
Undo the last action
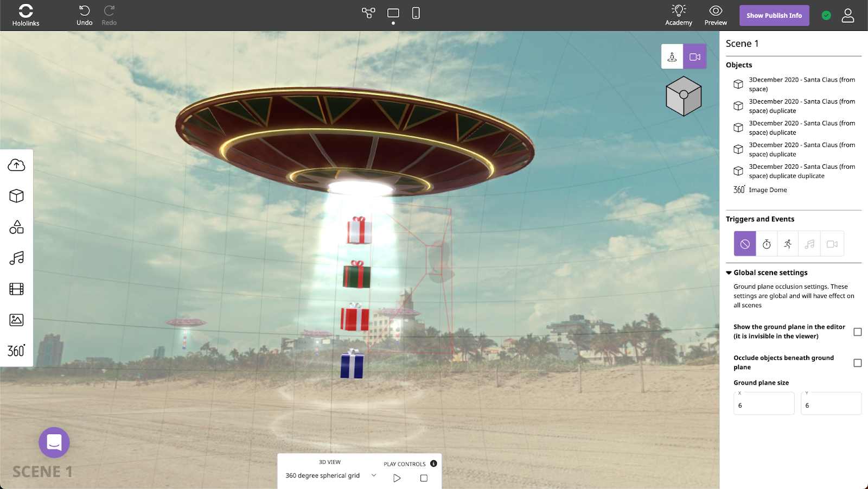pyautogui.click(x=84, y=15)
